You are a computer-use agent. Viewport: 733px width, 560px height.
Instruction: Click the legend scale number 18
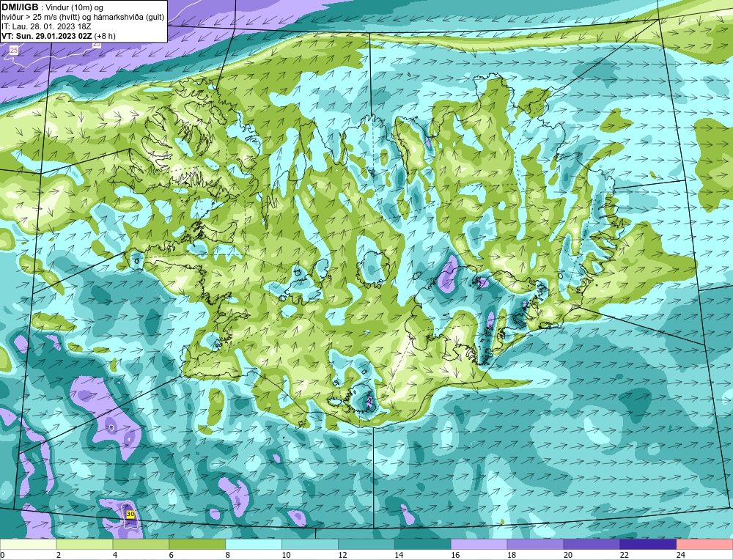tap(512, 555)
